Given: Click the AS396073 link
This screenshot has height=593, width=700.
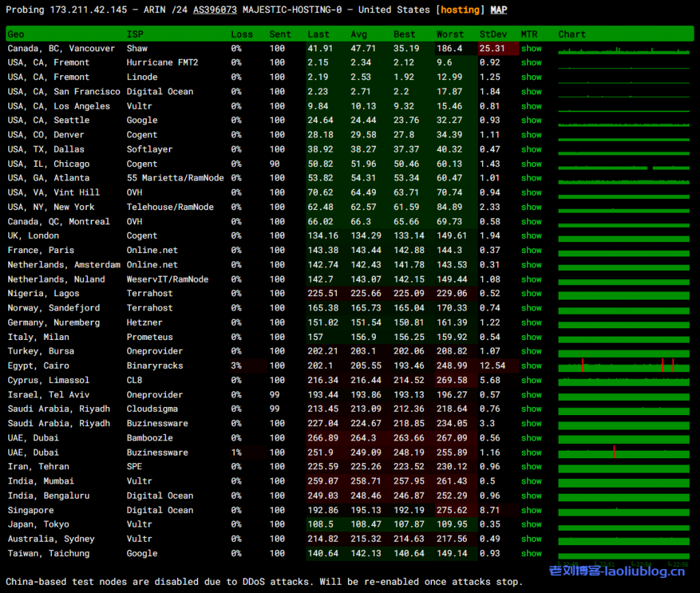Looking at the screenshot, I should [x=215, y=10].
